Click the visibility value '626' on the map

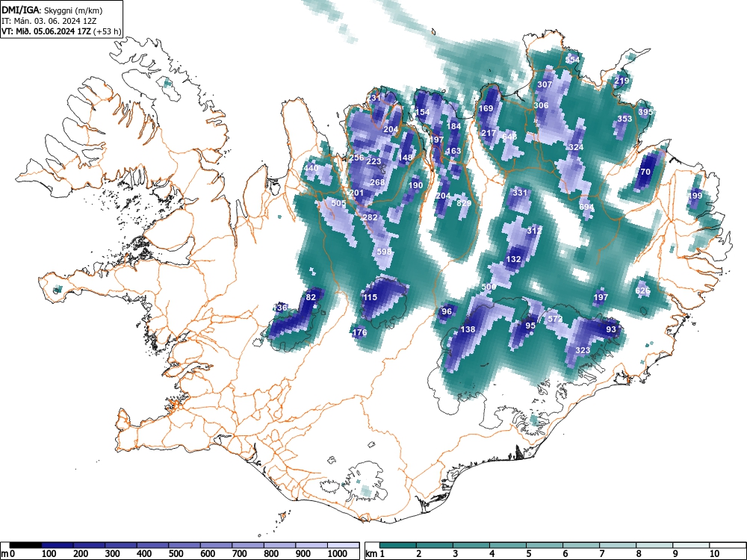(x=642, y=290)
